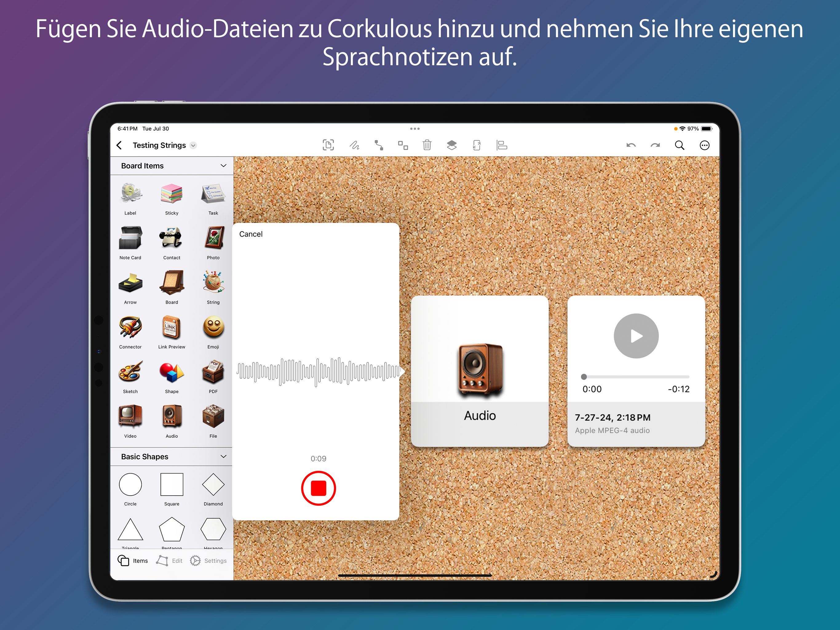
Task: Play the 7-27-24 audio clip
Action: point(636,336)
